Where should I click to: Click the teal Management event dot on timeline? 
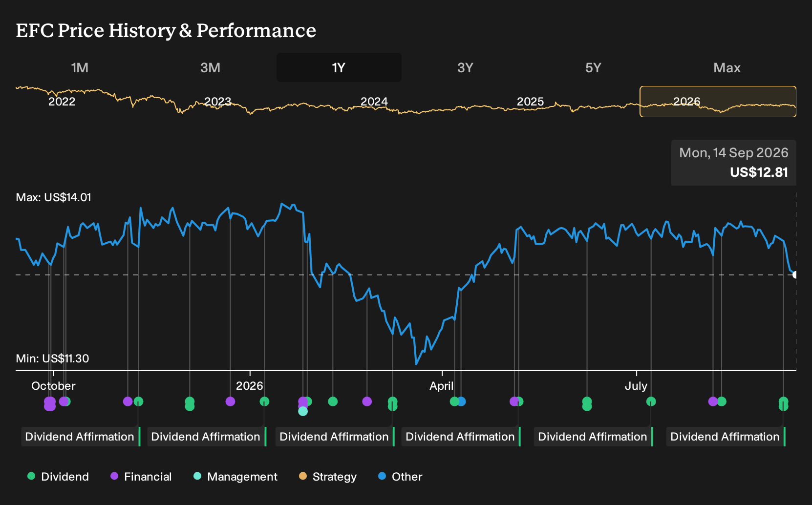[303, 411]
